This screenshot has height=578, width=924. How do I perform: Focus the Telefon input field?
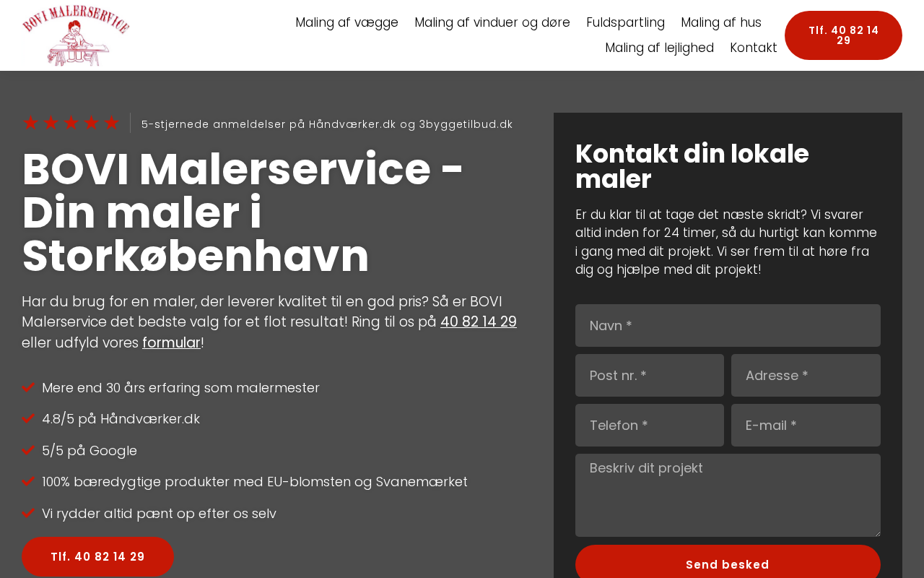[650, 425]
